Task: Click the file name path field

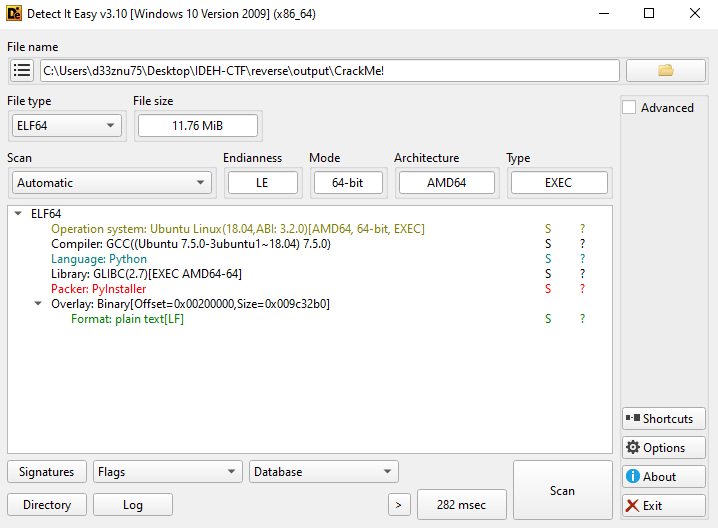Action: coord(330,71)
